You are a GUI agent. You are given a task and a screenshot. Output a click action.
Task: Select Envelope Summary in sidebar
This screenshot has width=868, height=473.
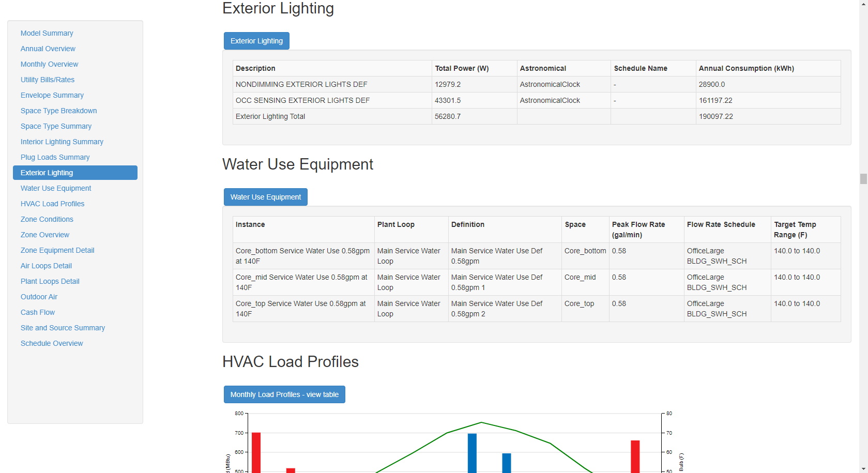pyautogui.click(x=52, y=95)
